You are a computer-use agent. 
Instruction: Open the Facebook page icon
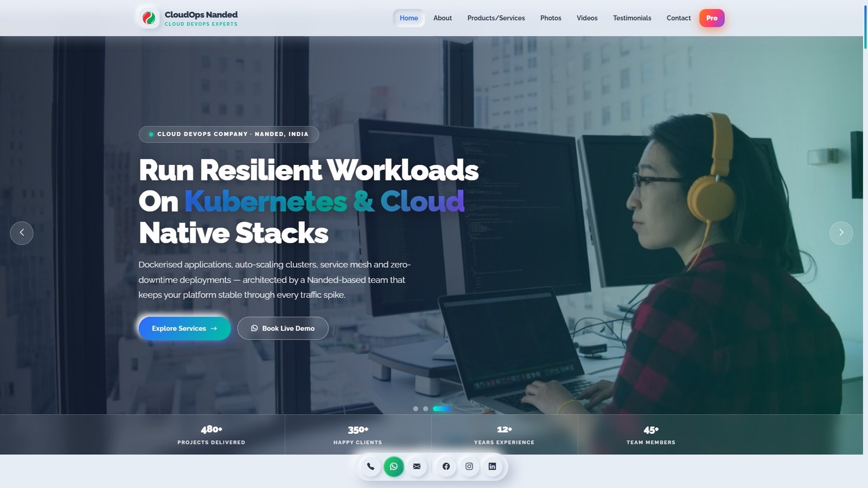pyautogui.click(x=446, y=466)
